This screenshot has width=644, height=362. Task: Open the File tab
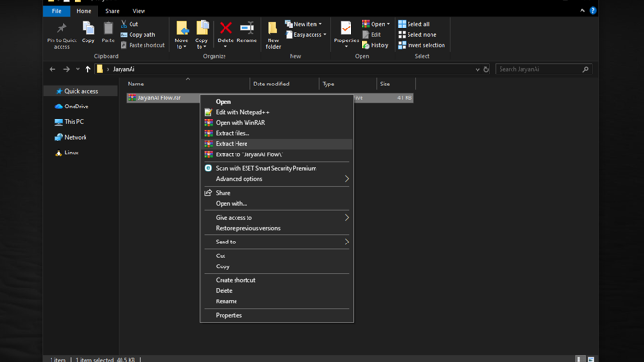click(57, 11)
